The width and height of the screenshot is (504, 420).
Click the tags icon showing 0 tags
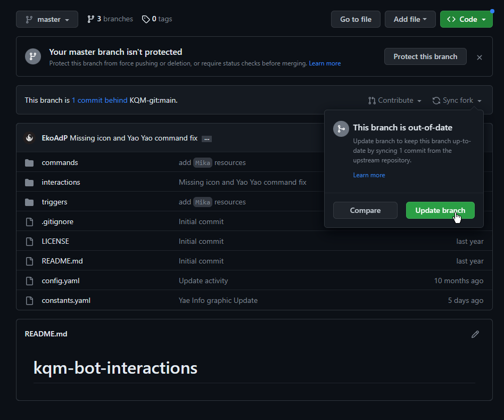pyautogui.click(x=146, y=19)
